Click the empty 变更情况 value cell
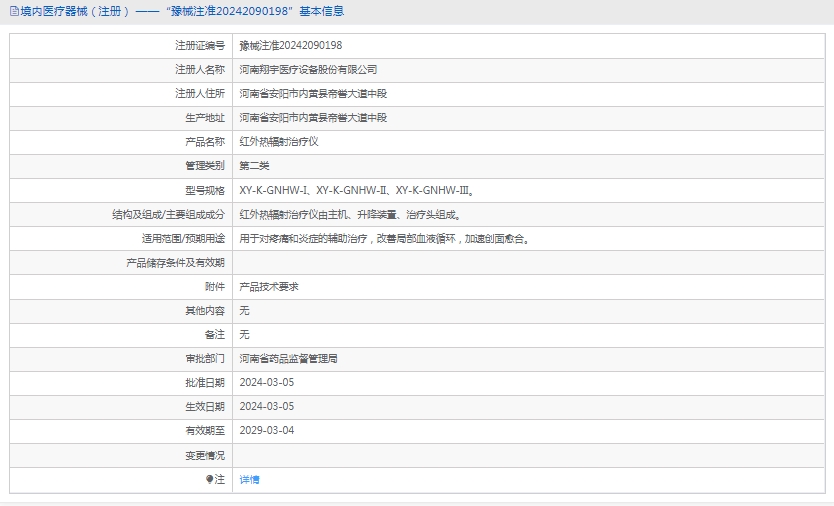This screenshot has height=506, width=834. pos(528,455)
